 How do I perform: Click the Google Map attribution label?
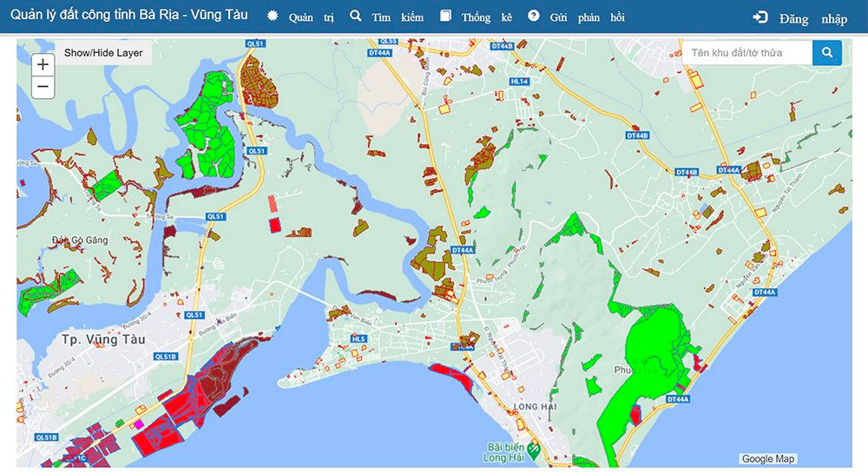tap(768, 459)
